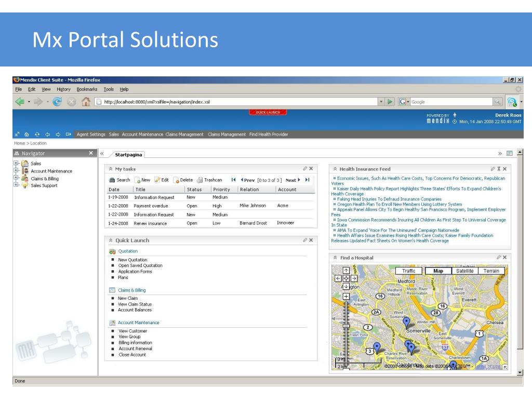Open the Firefox Tools menu

[109, 89]
